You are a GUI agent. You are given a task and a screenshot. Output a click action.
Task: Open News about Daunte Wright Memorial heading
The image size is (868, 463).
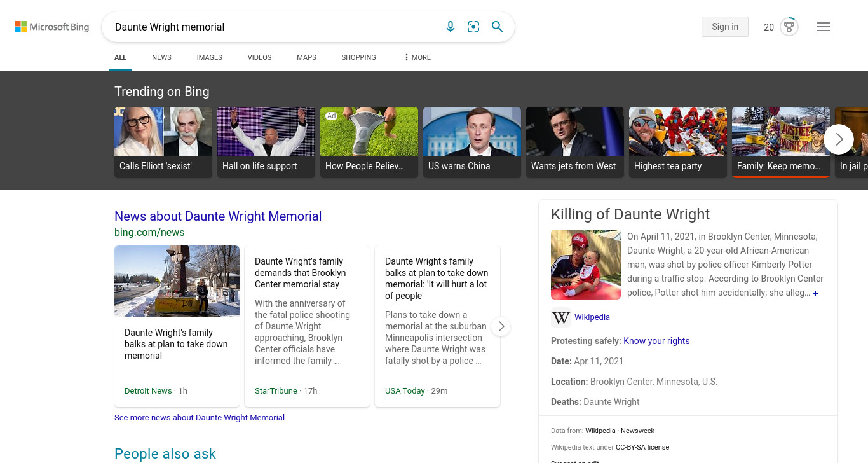coord(218,216)
